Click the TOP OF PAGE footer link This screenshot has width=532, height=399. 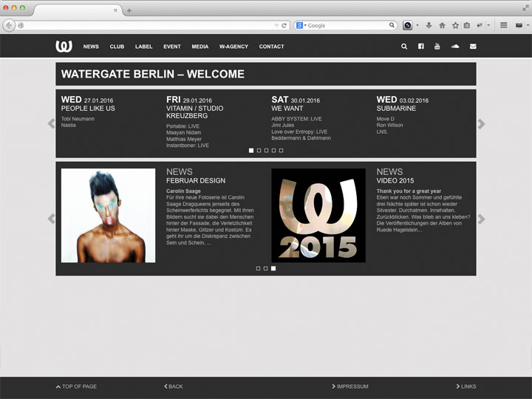77,386
